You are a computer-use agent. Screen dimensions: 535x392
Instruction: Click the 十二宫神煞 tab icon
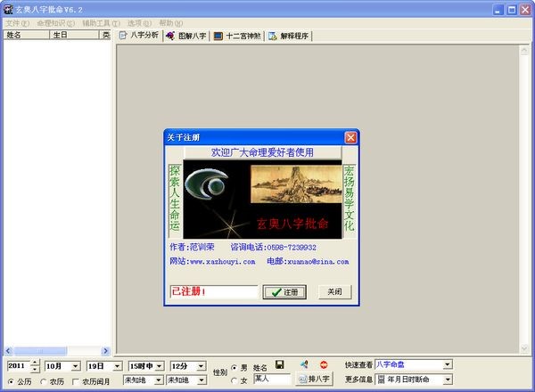click(x=218, y=36)
